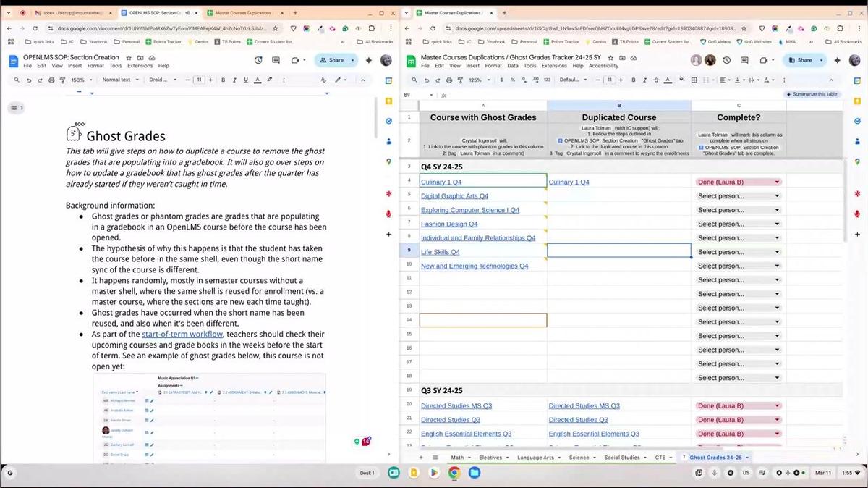Click the Summarize this table button

click(813, 94)
